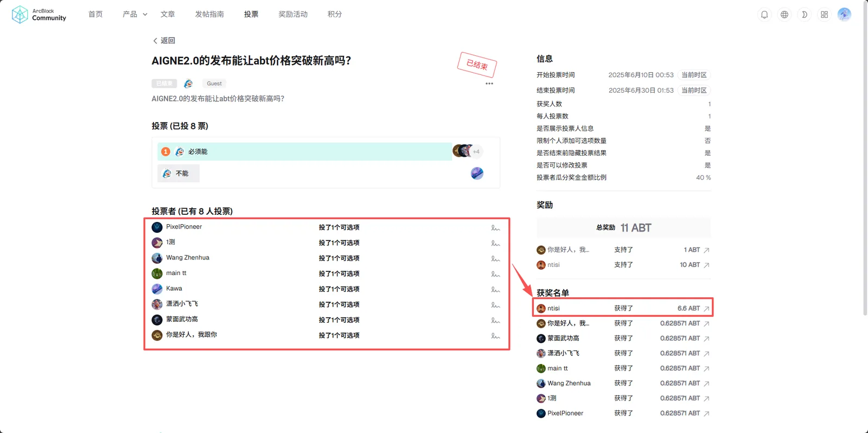
Task: Open the notifications bell
Action: 764,15
